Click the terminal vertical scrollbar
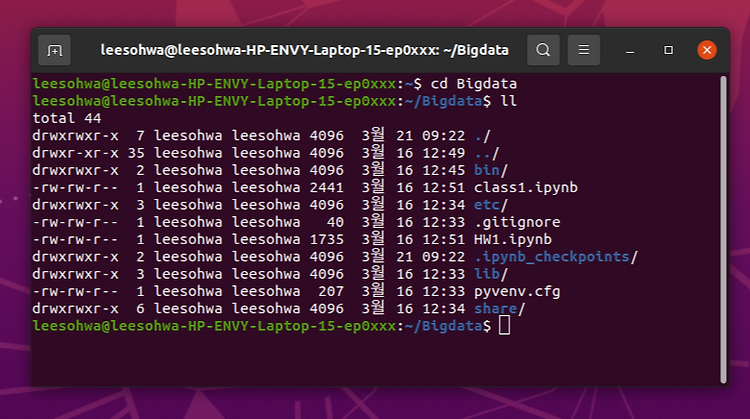Image resolution: width=750 pixels, height=419 pixels. click(x=723, y=230)
